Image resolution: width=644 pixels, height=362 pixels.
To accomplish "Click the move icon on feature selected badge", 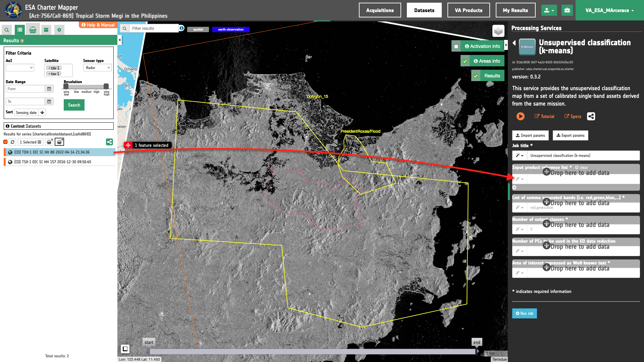I will [x=128, y=145].
